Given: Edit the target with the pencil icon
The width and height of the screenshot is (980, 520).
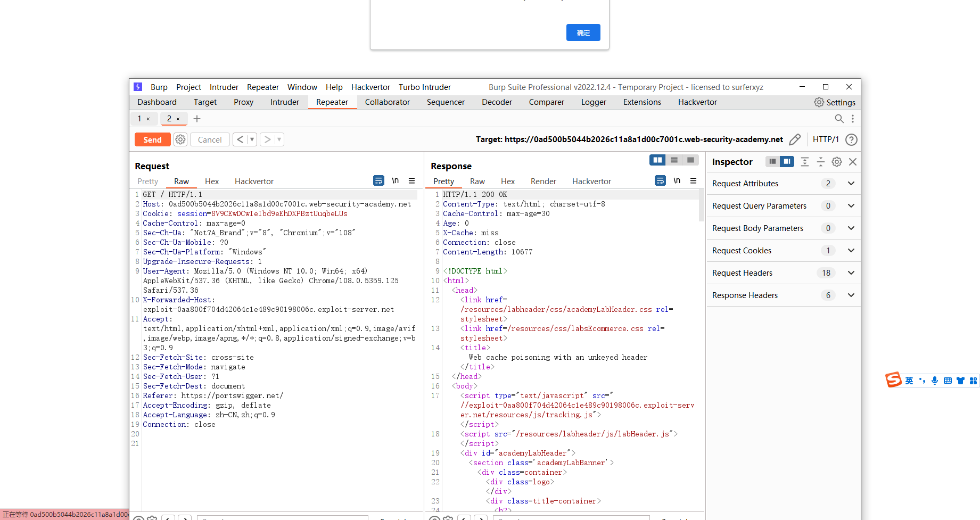Looking at the screenshot, I should pyautogui.click(x=795, y=139).
